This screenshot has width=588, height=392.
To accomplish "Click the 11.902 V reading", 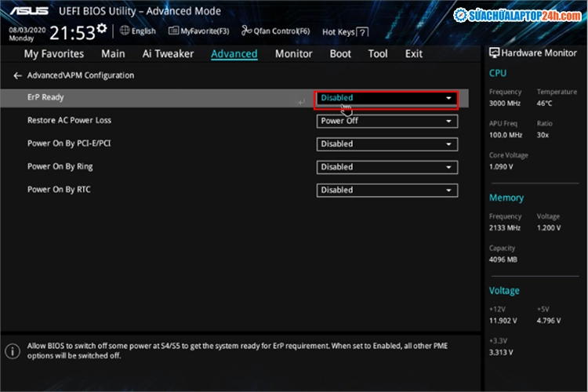I will tap(503, 321).
